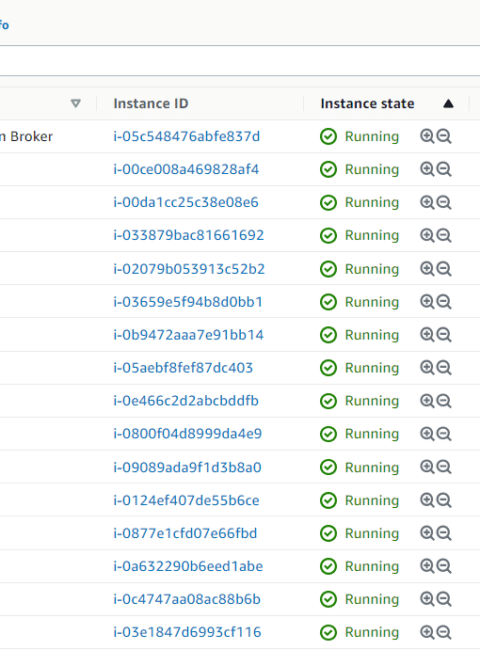Viewport: 480px width, 650px height.
Task: Open instance i-0e466c2d2abcbddfb
Action: pos(186,400)
